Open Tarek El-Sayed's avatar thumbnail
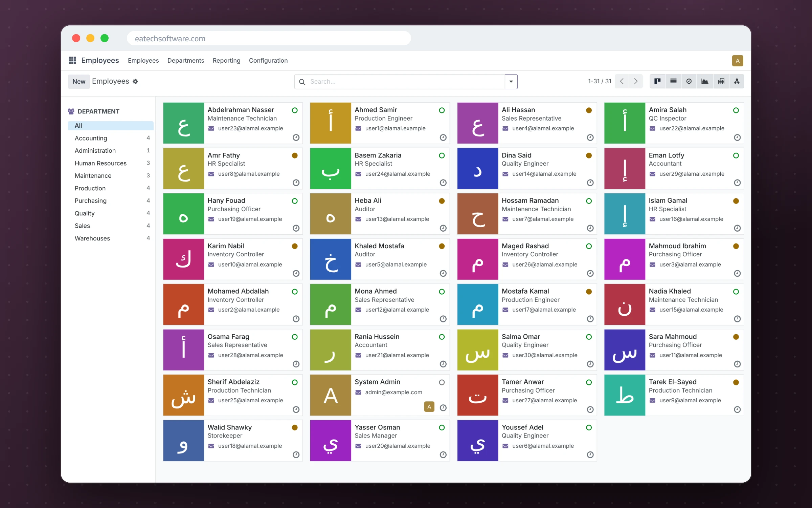This screenshot has height=508, width=812. [x=625, y=395]
